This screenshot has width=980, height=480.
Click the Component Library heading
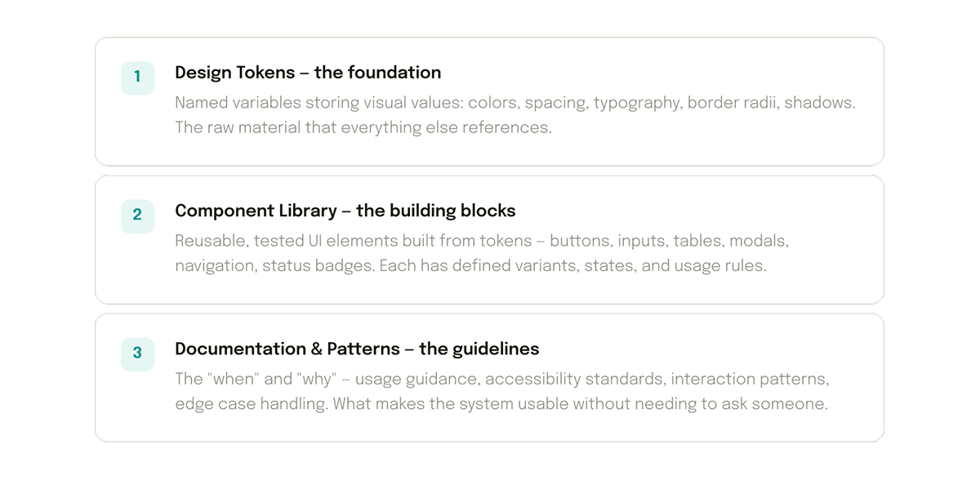tap(256, 211)
